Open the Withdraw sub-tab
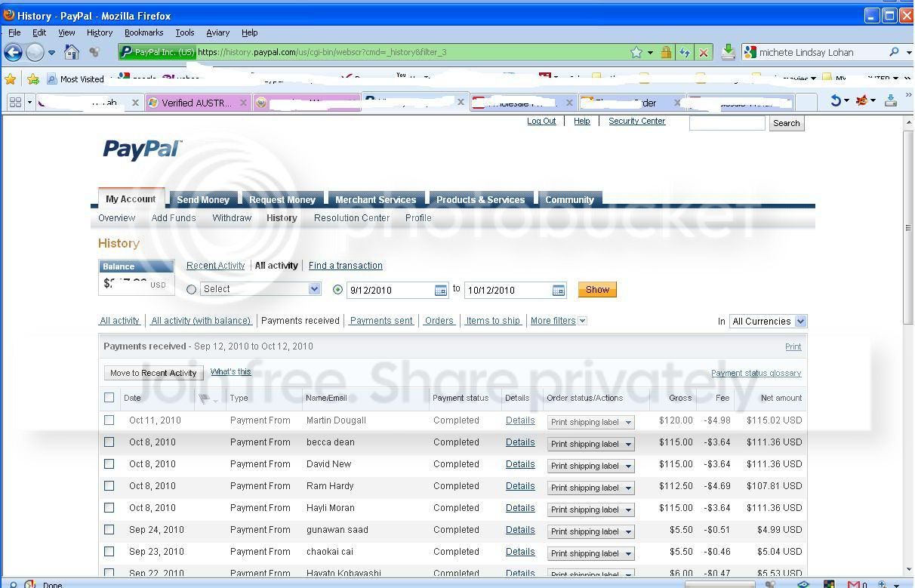This screenshot has width=915, height=588. (x=232, y=218)
